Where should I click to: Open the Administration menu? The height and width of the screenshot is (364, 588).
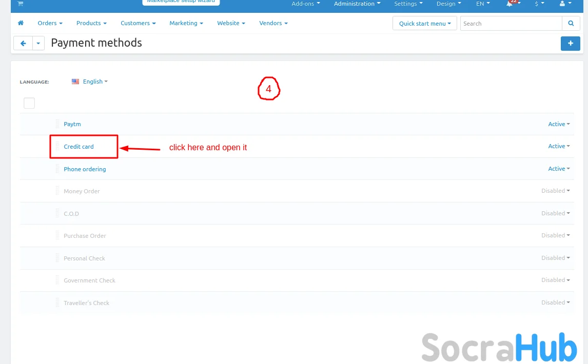tap(357, 4)
